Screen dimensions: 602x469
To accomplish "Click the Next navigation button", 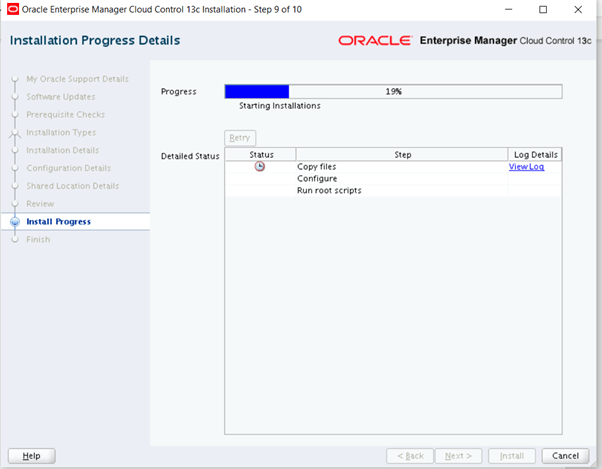I will coord(458,455).
